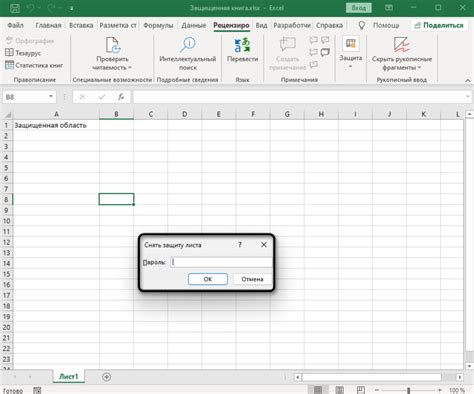Viewport: 474px width, 394px height.
Task: Expand the formula bar with its arrow
Action: [x=468, y=97]
